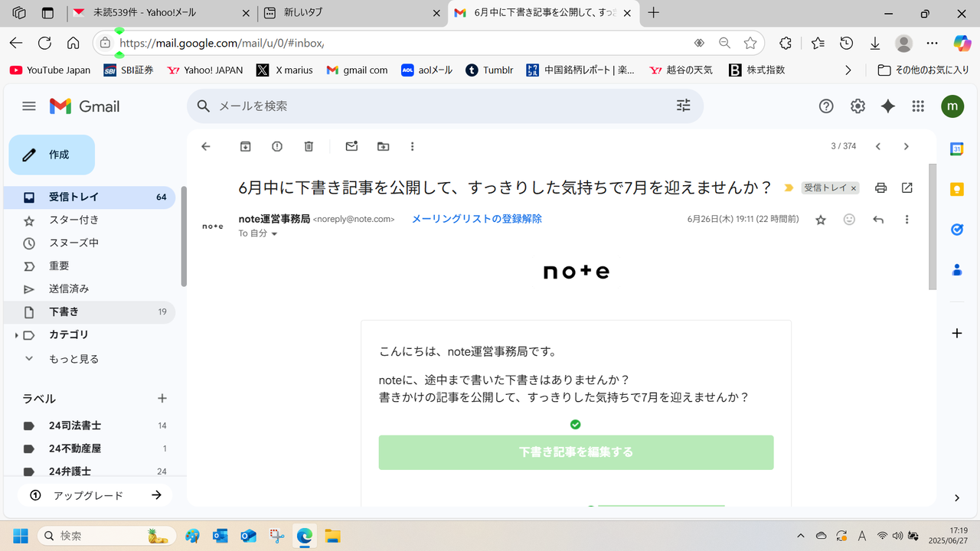Go back to inbox arrow
The width and height of the screenshot is (980, 551).
click(x=205, y=146)
